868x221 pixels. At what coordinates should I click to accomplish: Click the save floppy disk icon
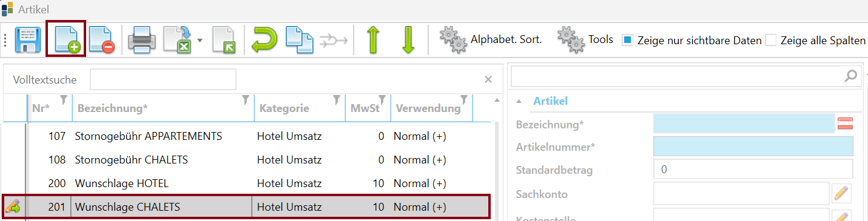(29, 40)
